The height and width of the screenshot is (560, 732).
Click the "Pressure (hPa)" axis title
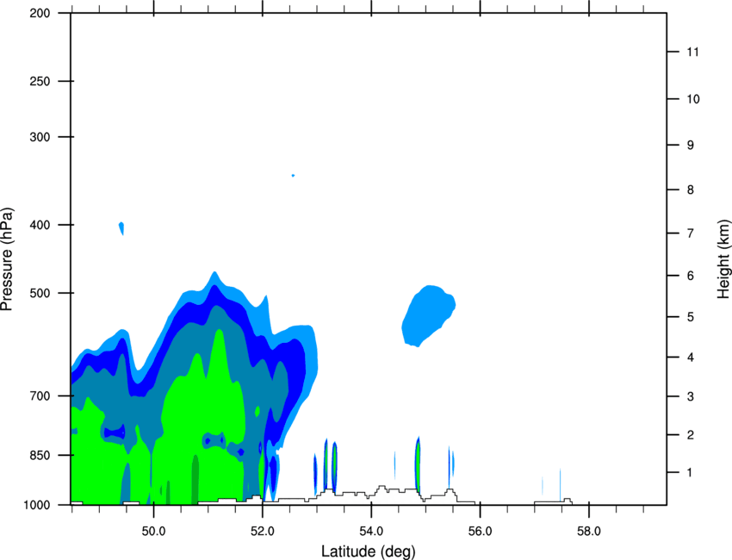pyautogui.click(x=7, y=259)
